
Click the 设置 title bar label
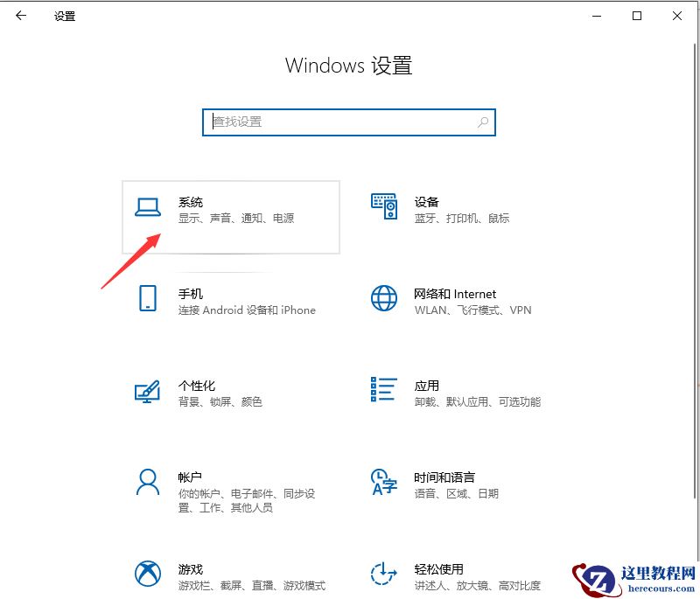[64, 15]
